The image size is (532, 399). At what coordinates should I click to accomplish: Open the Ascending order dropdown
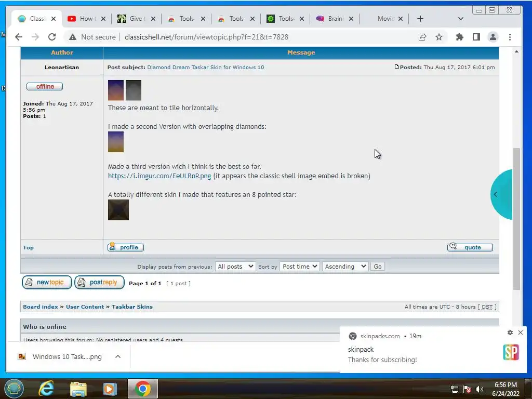coord(345,267)
